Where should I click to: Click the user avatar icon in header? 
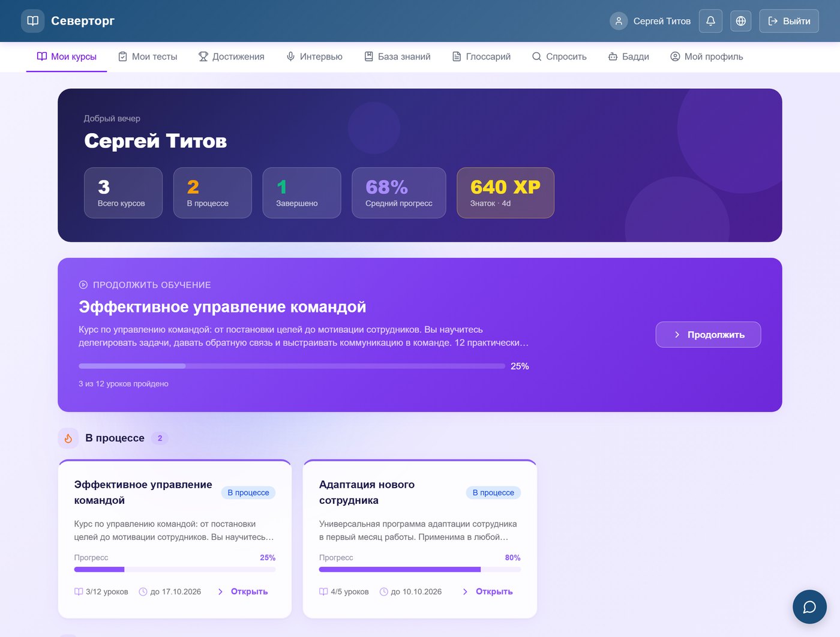(619, 21)
